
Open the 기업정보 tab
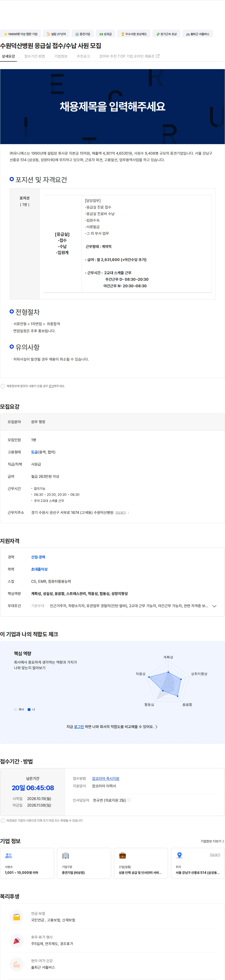pyautogui.click(x=61, y=56)
